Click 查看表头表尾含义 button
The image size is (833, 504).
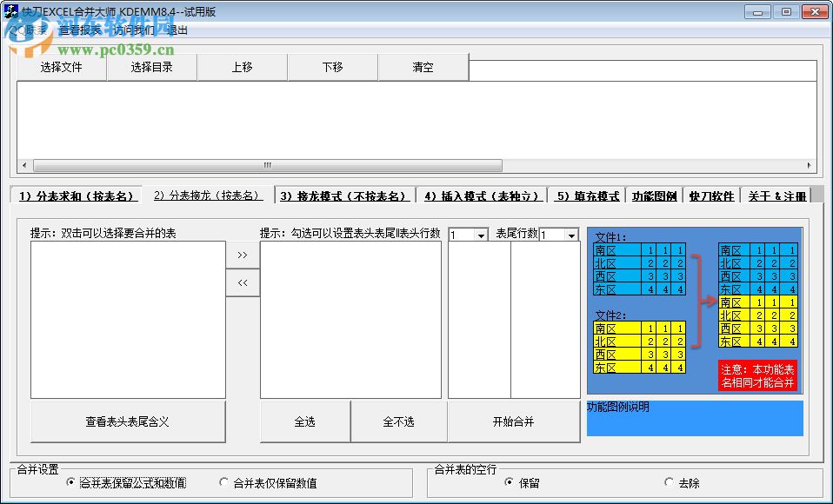click(127, 421)
